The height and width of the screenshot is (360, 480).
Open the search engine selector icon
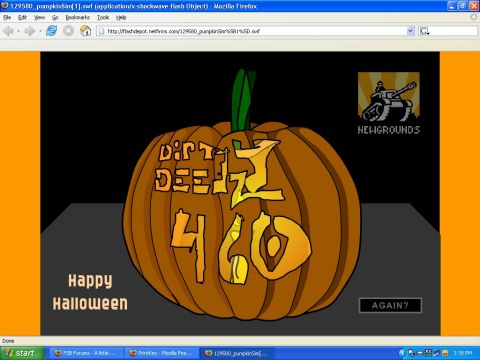pos(425,31)
